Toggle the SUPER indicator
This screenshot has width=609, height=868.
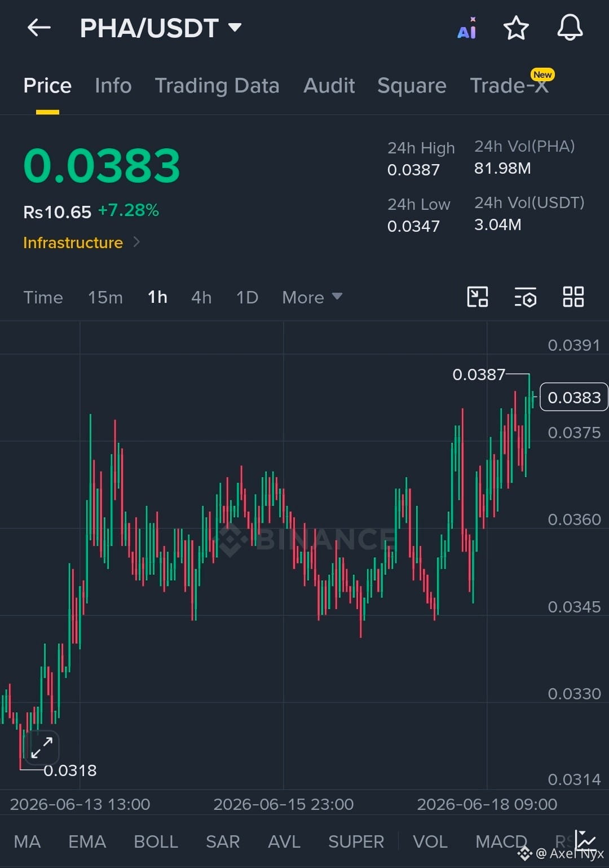(x=356, y=841)
